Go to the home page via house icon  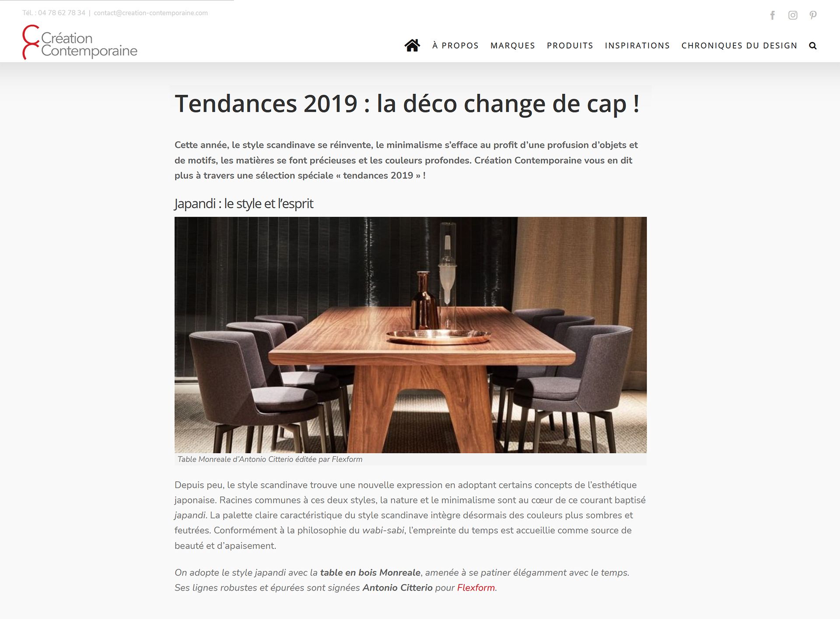(x=412, y=45)
